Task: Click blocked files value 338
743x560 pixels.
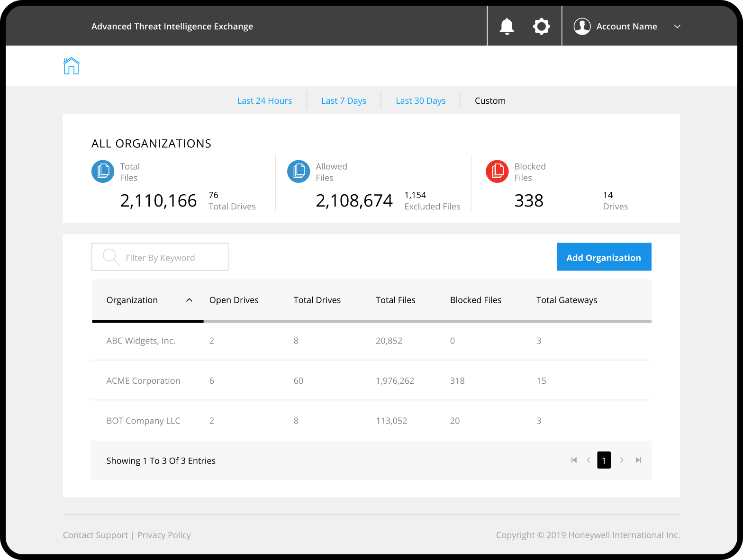Action: (x=529, y=201)
